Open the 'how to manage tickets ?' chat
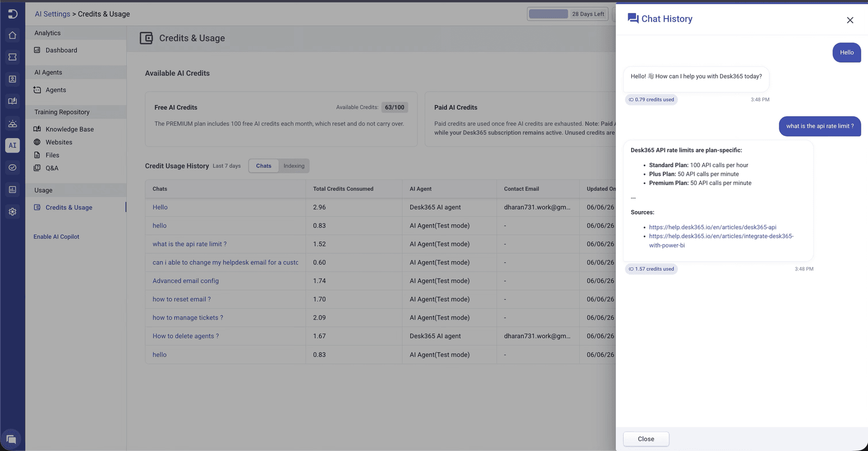Image resolution: width=868 pixels, height=451 pixels. (188, 318)
